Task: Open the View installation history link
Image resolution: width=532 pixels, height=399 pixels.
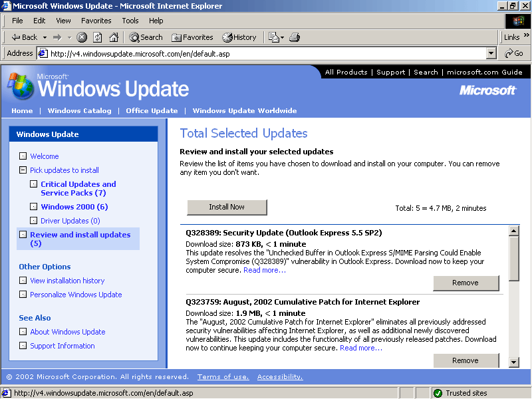Action: click(67, 281)
